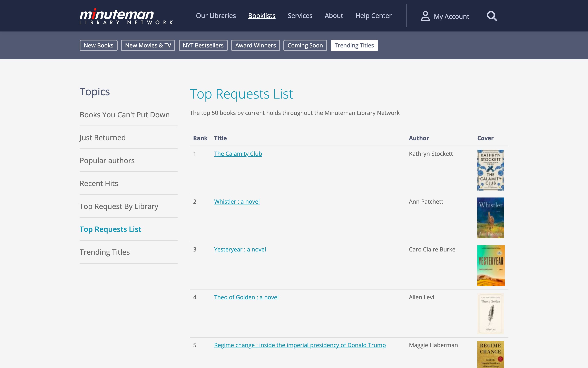Image resolution: width=588 pixels, height=368 pixels.
Task: Open the Booklists menu
Action: (262, 16)
